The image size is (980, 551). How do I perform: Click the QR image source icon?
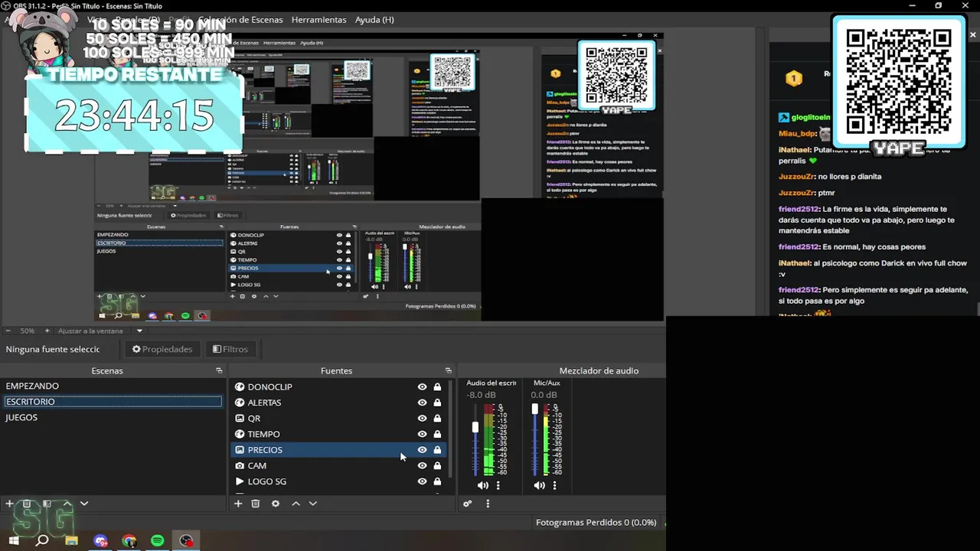coord(240,418)
